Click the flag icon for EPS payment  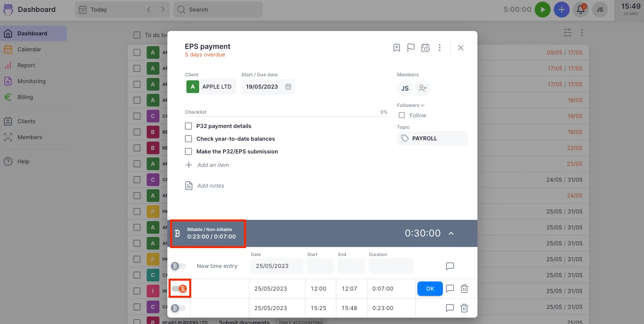coord(411,48)
